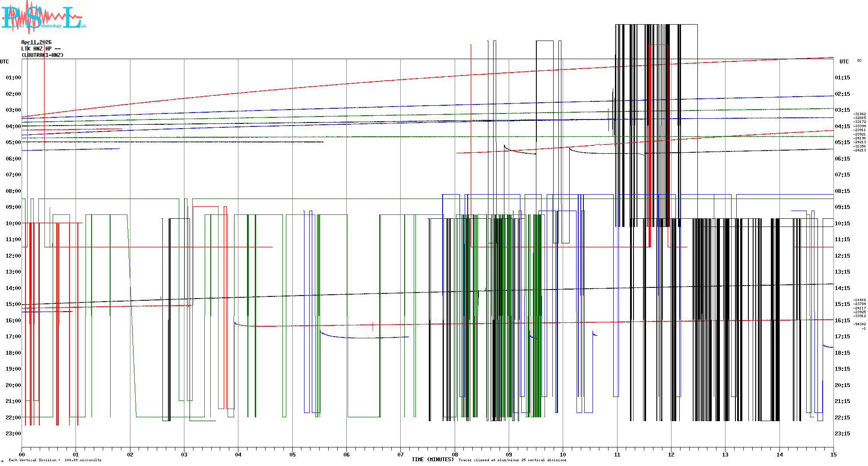The image size is (868, 466).
Task: Click the 23:00 hour label on left
Action: tap(13, 434)
